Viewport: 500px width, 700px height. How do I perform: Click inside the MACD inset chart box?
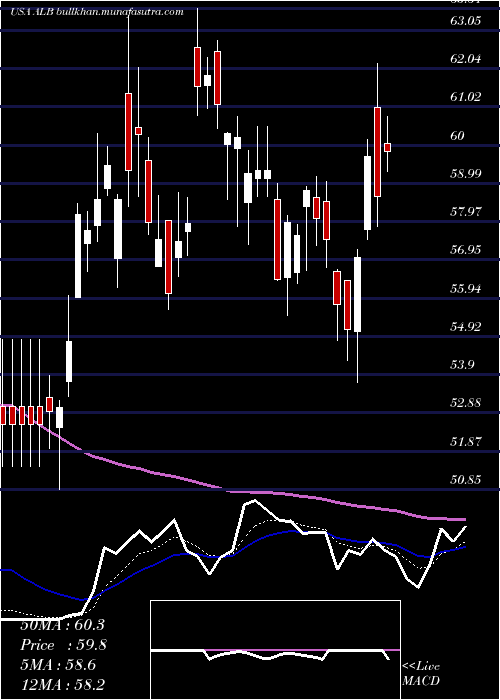tap(275, 650)
